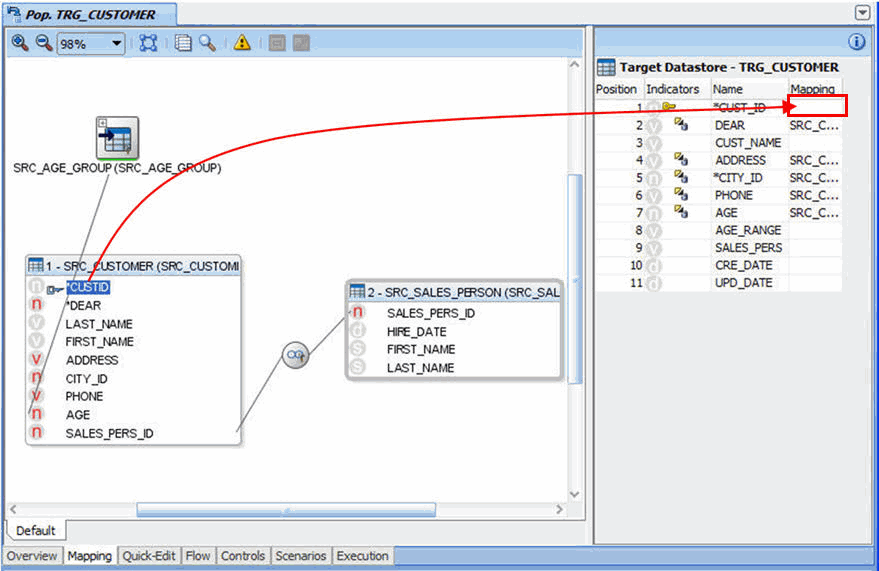Screen dimensions: 879x571
Task: Click the 'd' type icon beside HIRE_DATE
Action: click(x=358, y=331)
